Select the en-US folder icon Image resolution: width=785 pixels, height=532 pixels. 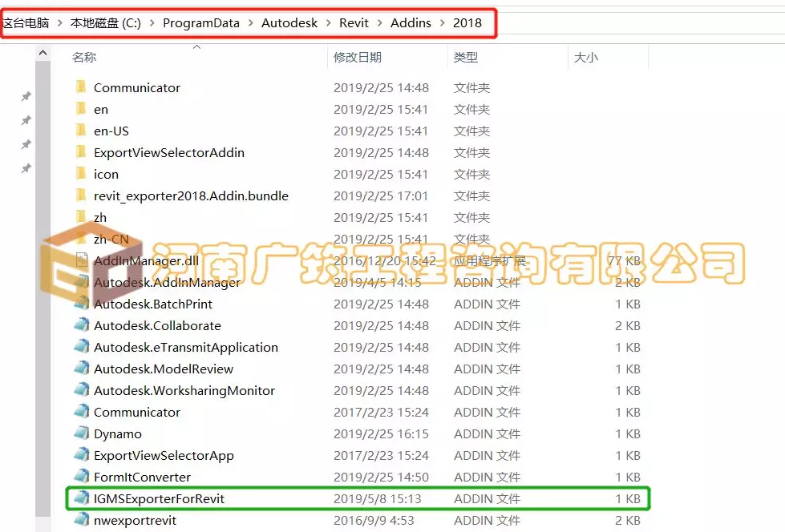[81, 130]
